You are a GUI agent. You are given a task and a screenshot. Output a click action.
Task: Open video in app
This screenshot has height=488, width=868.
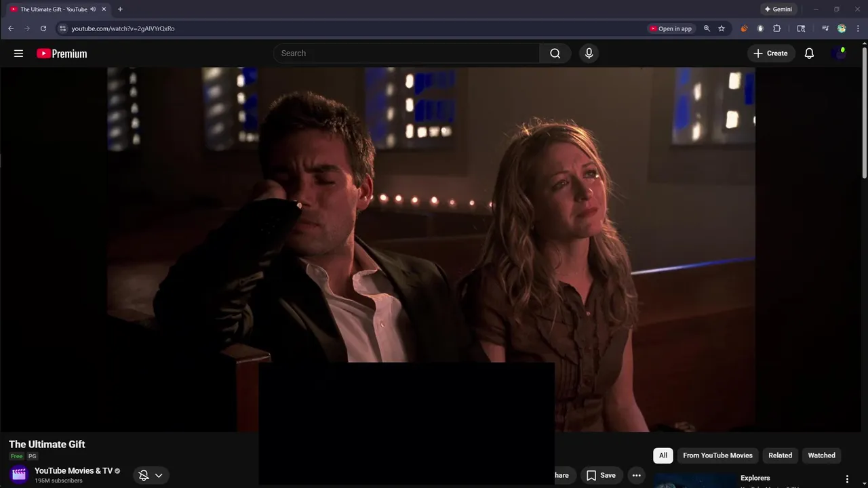point(671,28)
